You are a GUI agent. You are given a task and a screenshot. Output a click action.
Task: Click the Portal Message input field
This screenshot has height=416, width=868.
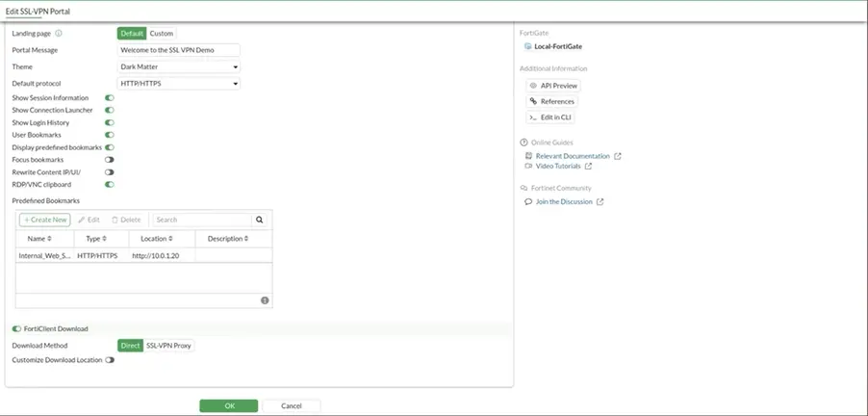[x=179, y=50]
